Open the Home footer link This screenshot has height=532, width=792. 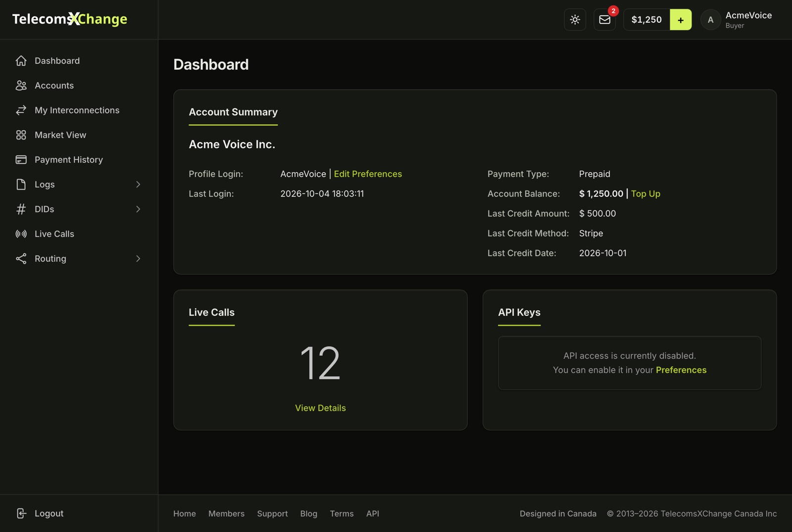pyautogui.click(x=185, y=514)
